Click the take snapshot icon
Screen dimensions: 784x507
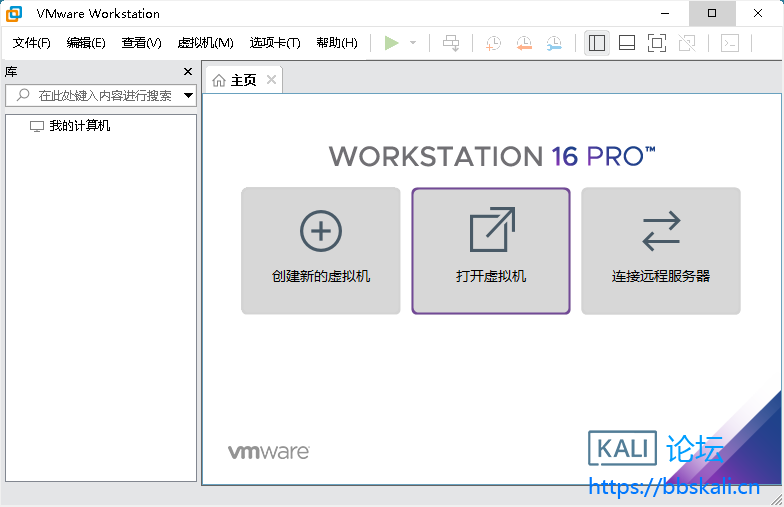tap(493, 43)
